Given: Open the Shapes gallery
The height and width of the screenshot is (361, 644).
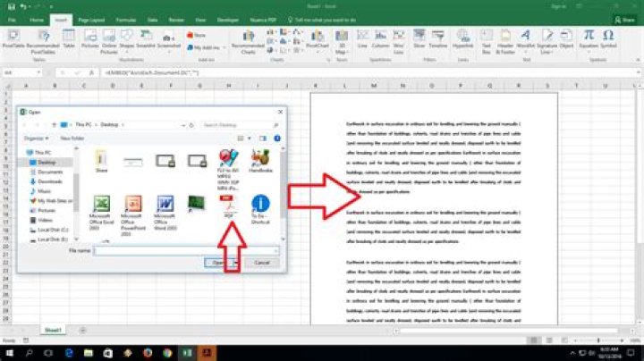Looking at the screenshot, I should [127, 41].
